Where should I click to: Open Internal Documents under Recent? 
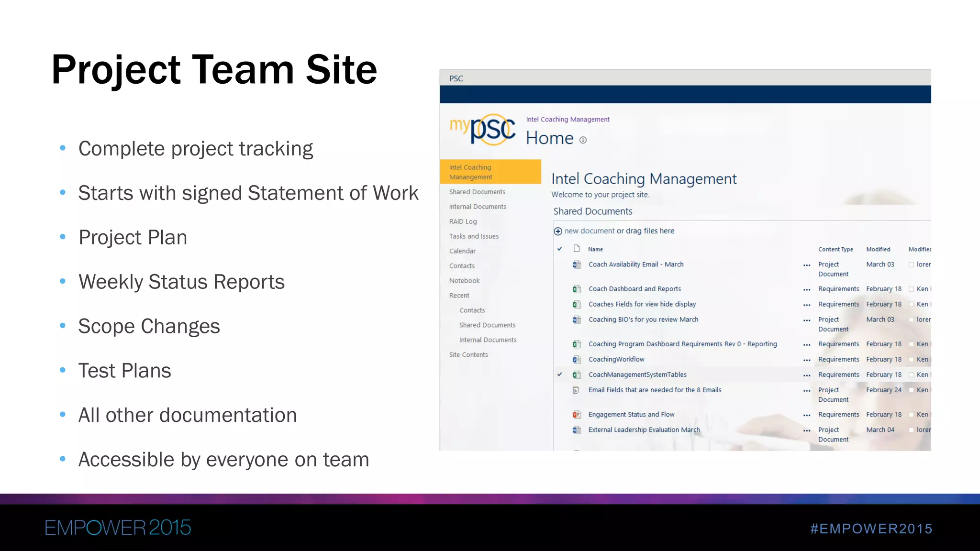click(x=488, y=340)
